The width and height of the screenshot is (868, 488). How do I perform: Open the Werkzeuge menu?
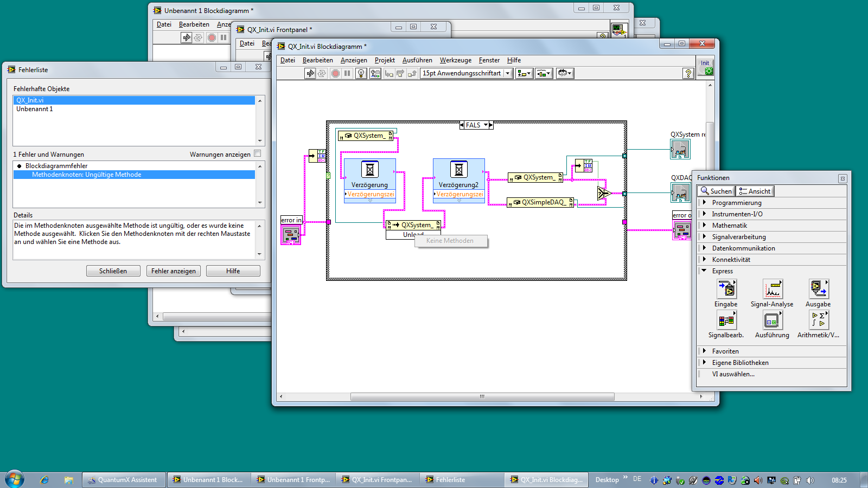[x=455, y=60]
